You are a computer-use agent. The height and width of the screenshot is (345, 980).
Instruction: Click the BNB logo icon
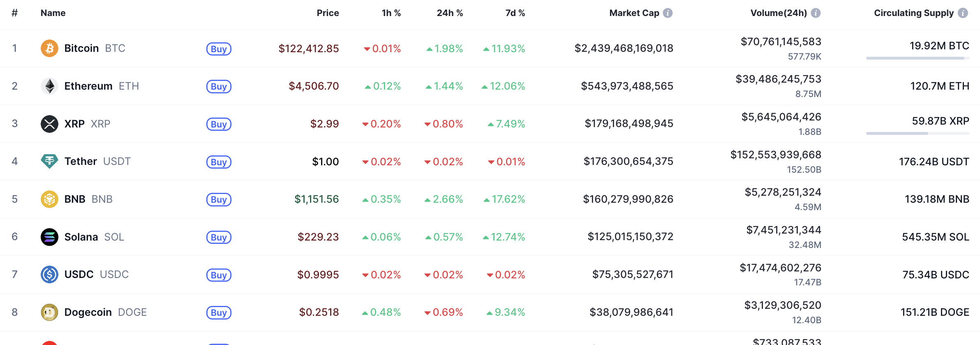pyautogui.click(x=49, y=199)
